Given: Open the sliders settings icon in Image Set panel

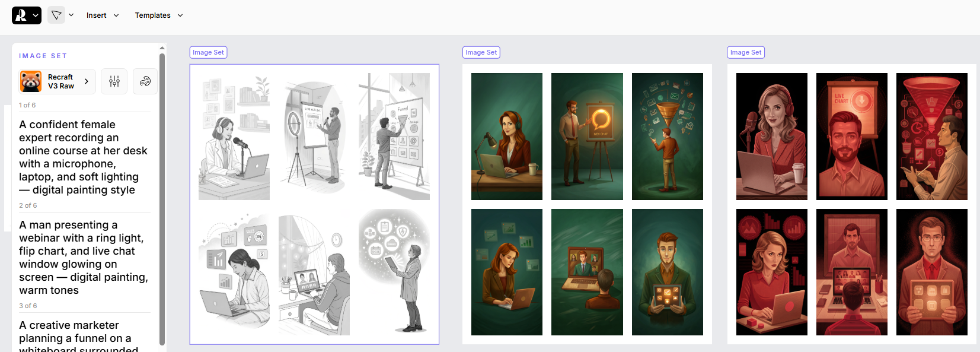Looking at the screenshot, I should click(x=114, y=81).
